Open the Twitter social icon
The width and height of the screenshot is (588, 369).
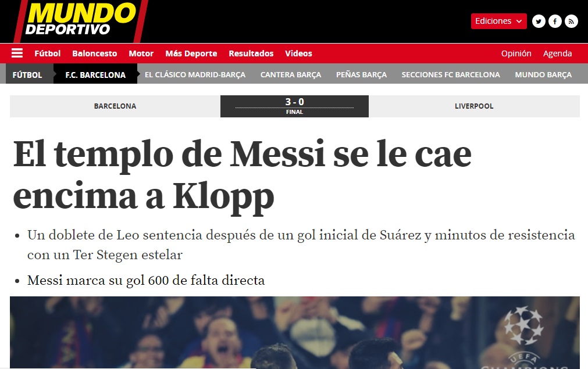click(x=539, y=22)
